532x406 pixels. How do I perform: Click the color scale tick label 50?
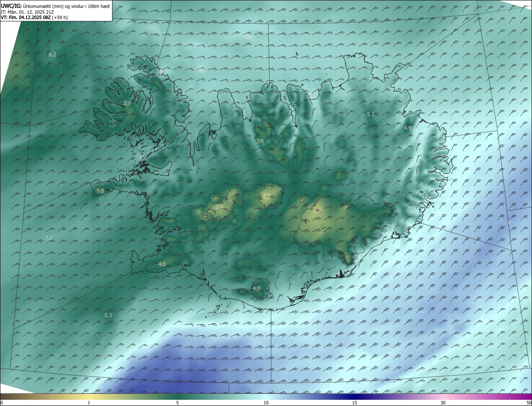point(529,403)
